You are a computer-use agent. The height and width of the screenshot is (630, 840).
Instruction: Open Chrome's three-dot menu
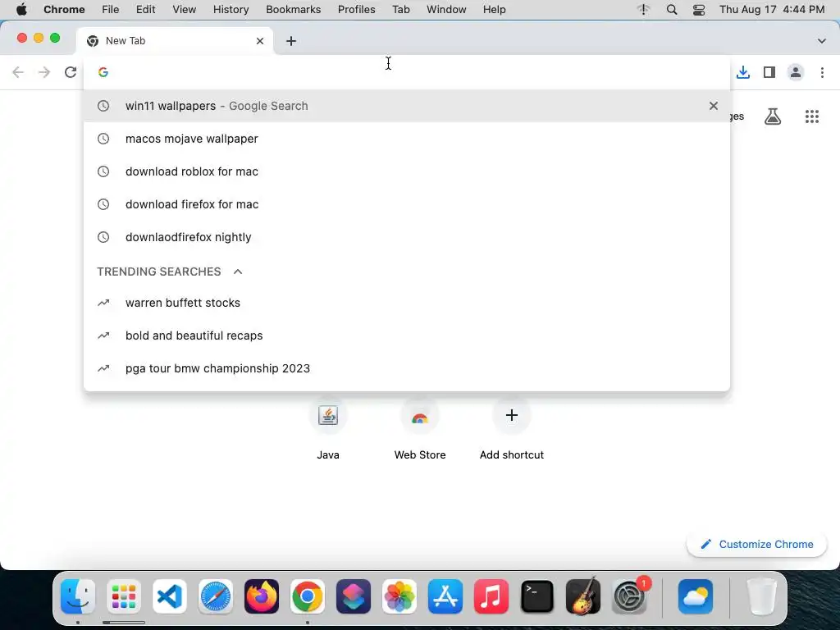pos(822,72)
